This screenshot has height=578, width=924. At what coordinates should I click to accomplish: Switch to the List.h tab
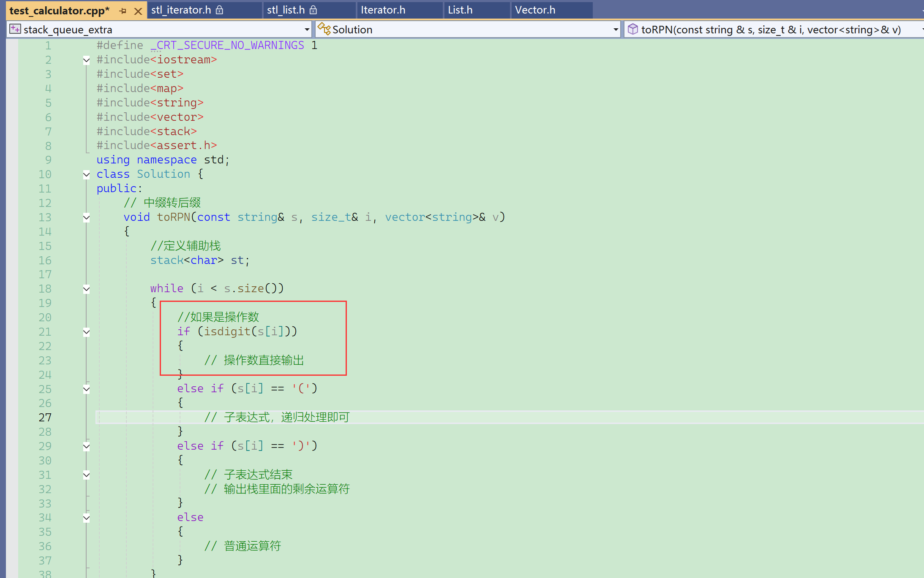(x=460, y=10)
